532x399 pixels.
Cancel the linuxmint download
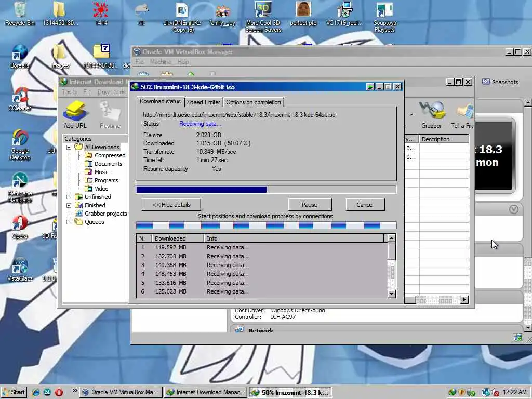[x=365, y=205]
